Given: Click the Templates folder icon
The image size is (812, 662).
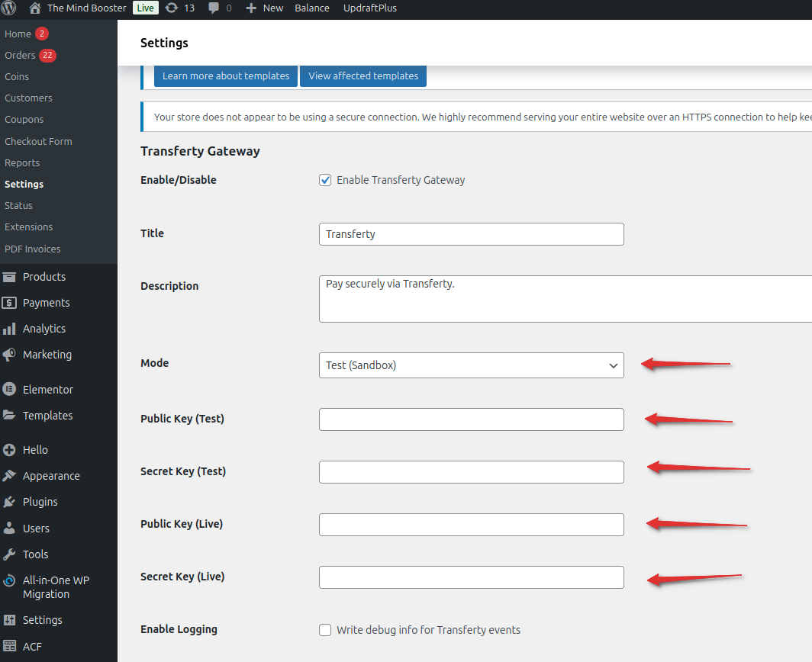Looking at the screenshot, I should click(9, 415).
